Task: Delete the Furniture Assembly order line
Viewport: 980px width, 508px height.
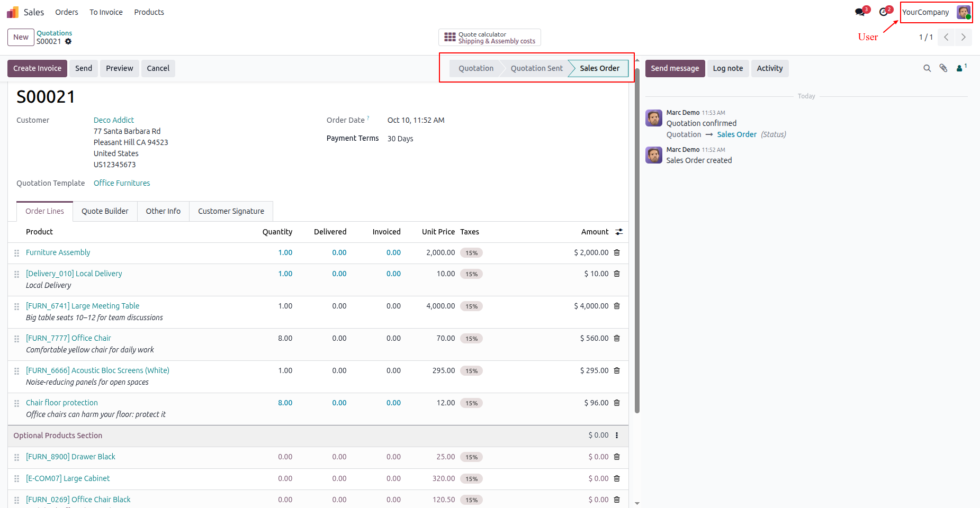Action: [x=617, y=252]
